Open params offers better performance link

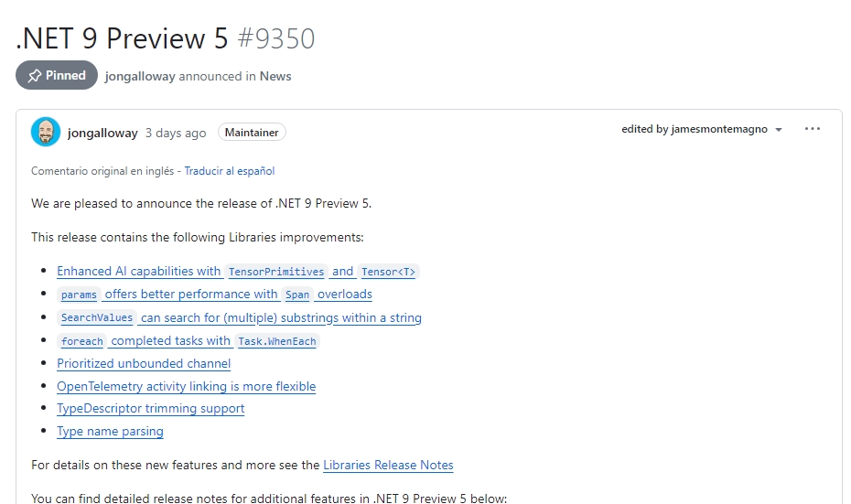coord(214,294)
